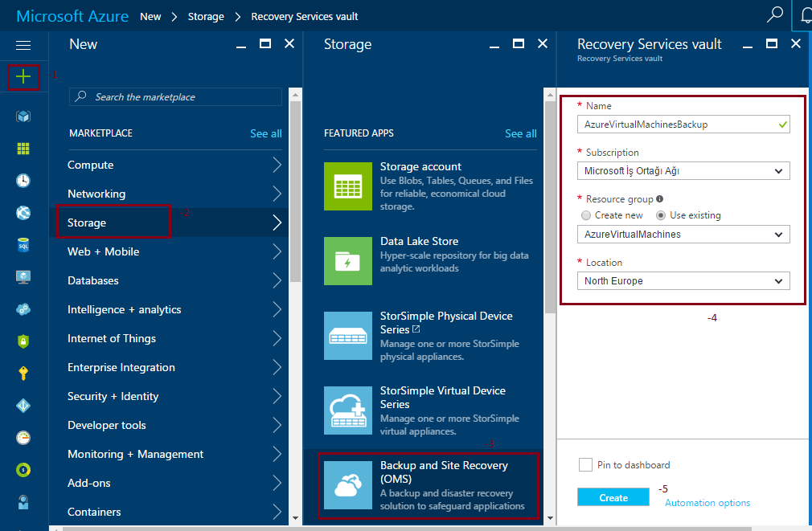Open Resource groups cube icon in sidebar
Viewport: 812px width, 531px height.
pyautogui.click(x=23, y=116)
